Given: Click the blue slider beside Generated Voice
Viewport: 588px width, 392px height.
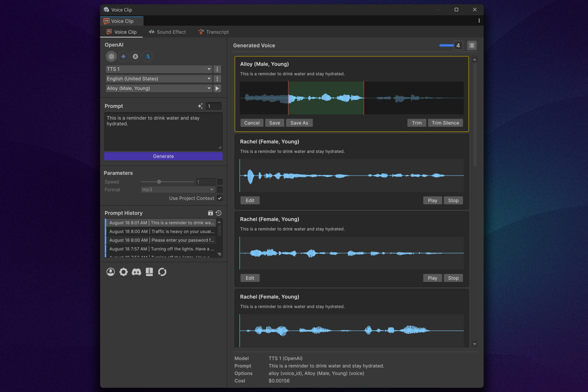Looking at the screenshot, I should tap(446, 46).
